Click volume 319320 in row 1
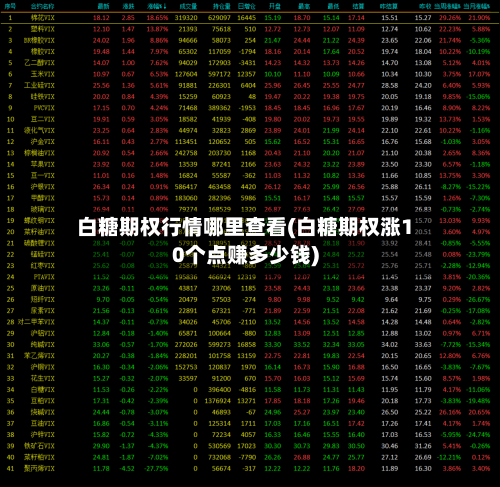This screenshot has width=500, height=487. (x=186, y=18)
